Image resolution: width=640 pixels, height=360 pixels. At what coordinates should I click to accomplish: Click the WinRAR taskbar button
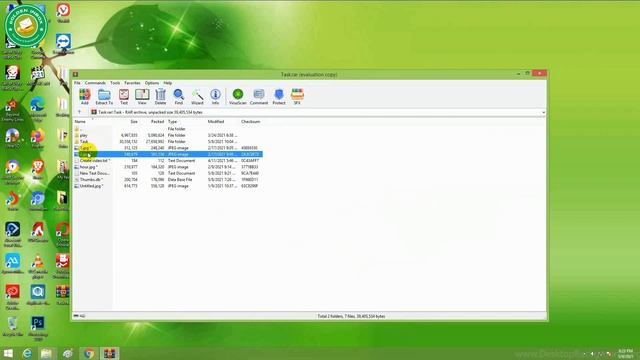click(109, 353)
